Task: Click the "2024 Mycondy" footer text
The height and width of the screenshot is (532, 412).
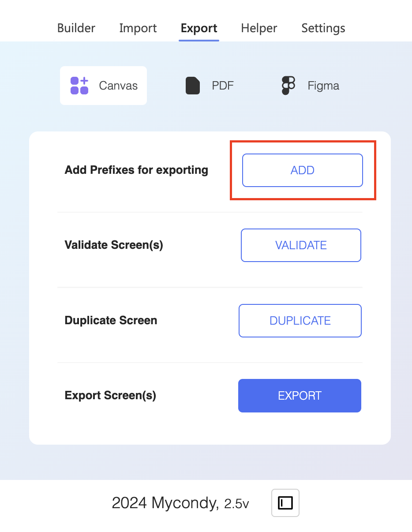Action: click(x=165, y=503)
